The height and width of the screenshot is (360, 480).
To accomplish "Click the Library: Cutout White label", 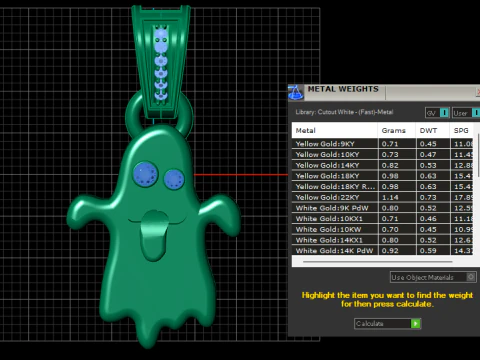I will pos(344,112).
